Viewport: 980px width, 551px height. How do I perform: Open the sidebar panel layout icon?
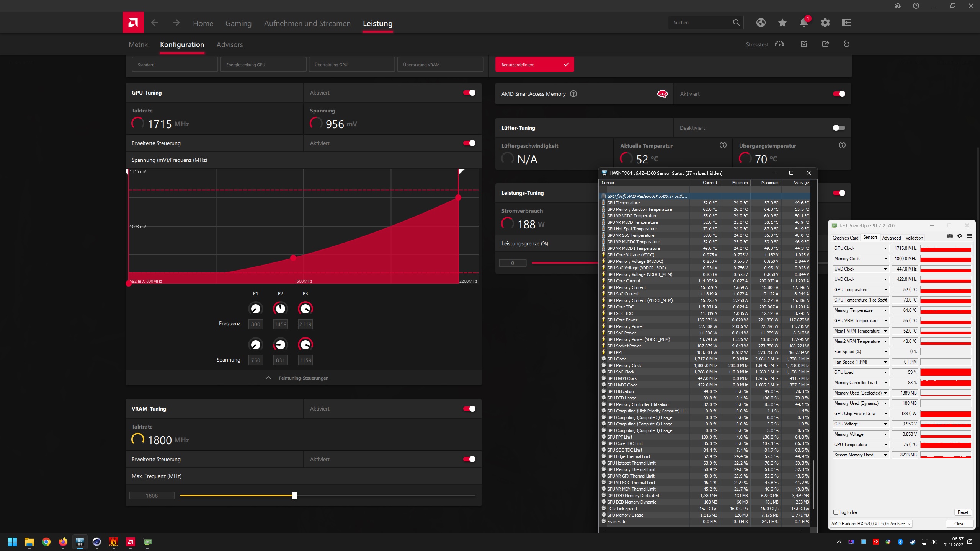coord(847,23)
